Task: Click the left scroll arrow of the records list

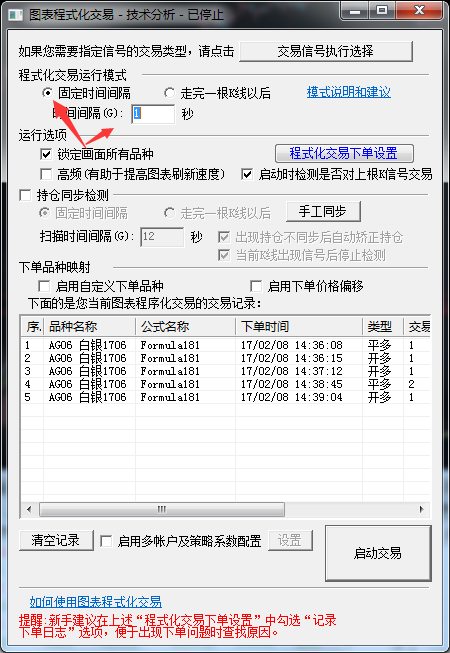Action: click(29, 509)
